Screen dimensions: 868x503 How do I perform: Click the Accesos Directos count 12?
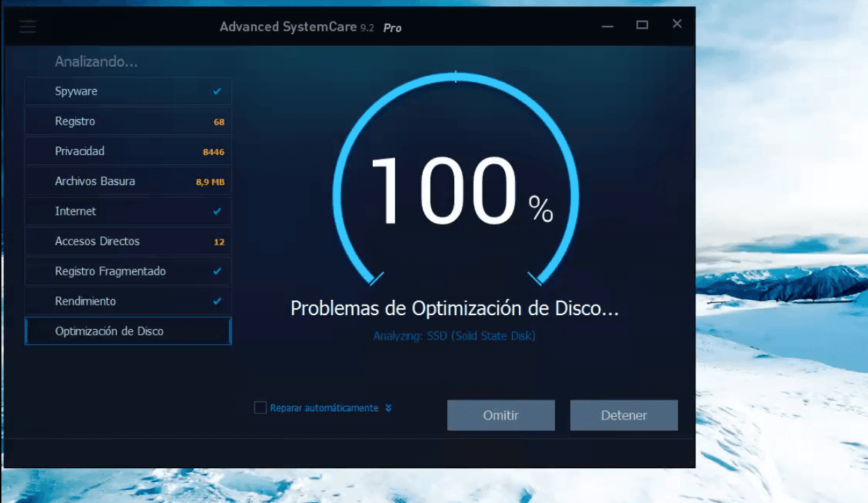point(219,242)
